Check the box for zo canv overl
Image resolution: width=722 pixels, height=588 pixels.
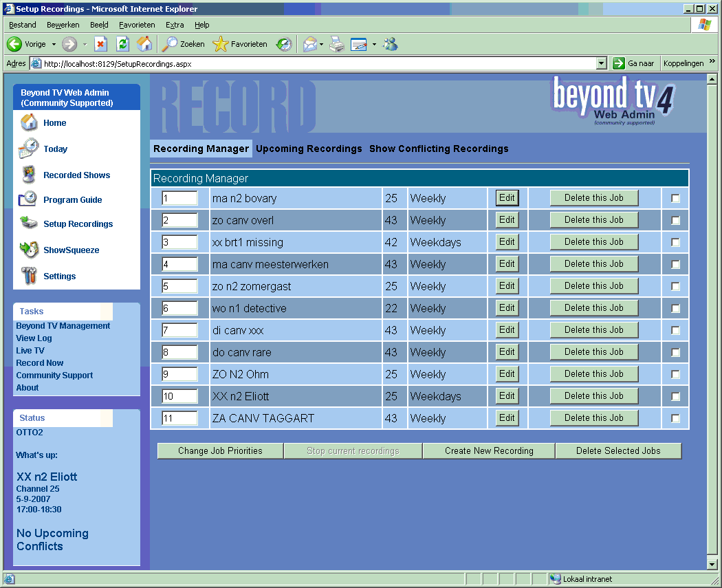(675, 221)
